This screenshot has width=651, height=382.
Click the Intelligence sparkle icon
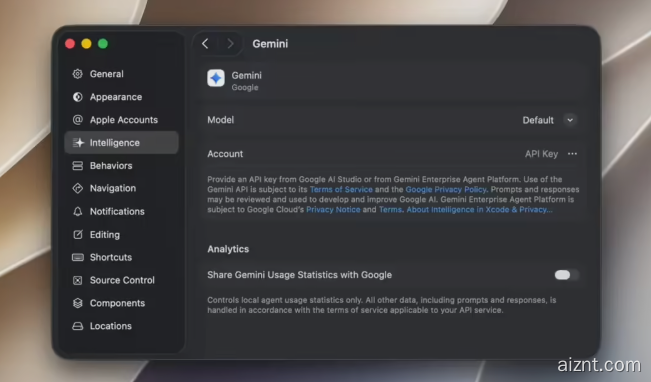pos(78,142)
